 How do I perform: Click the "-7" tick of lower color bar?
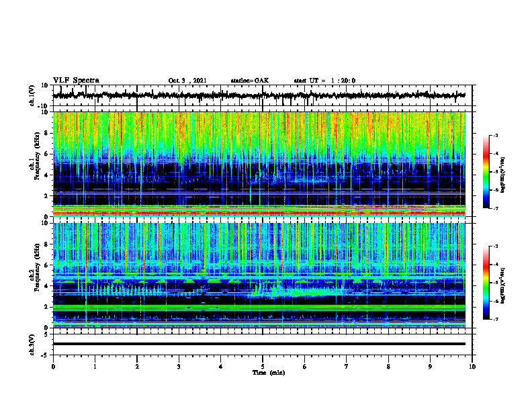[x=496, y=319]
